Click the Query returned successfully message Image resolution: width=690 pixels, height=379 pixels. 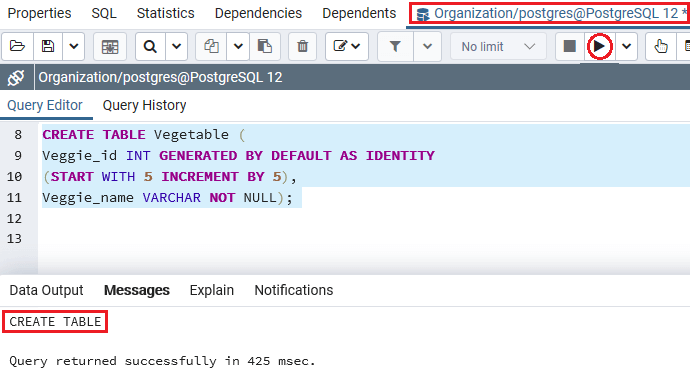[x=162, y=361]
